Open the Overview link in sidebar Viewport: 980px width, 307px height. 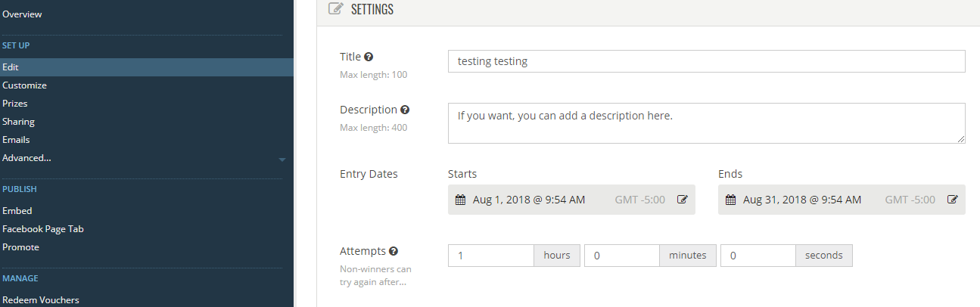coord(22,14)
